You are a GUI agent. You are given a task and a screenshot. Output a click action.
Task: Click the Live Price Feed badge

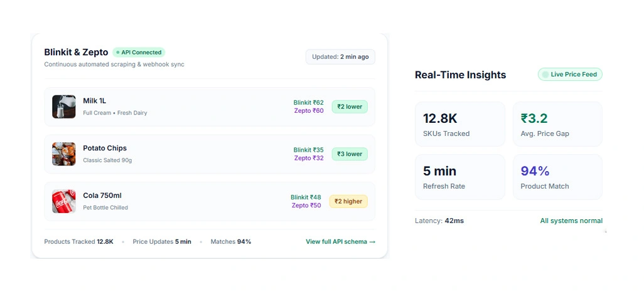coord(570,74)
